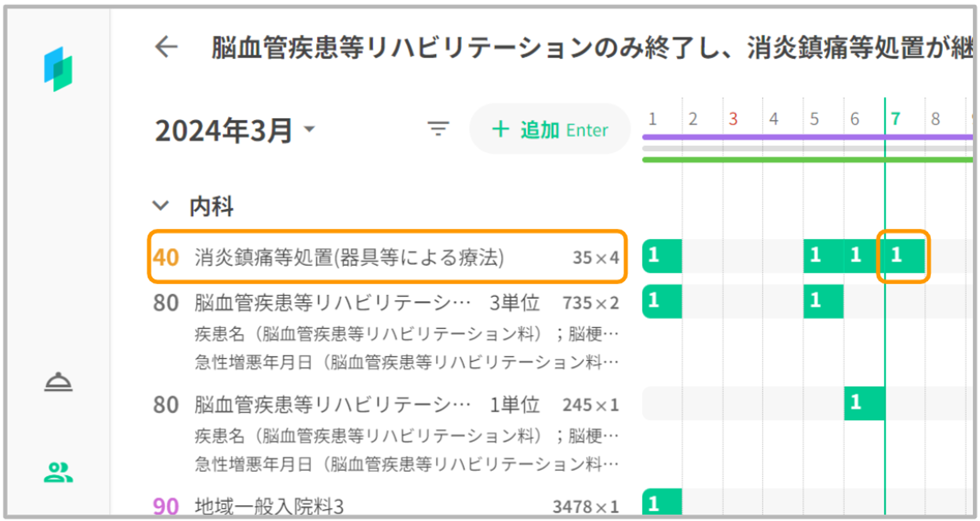980x521 pixels.
Task: Click the back arrow icon
Action: coord(166,47)
